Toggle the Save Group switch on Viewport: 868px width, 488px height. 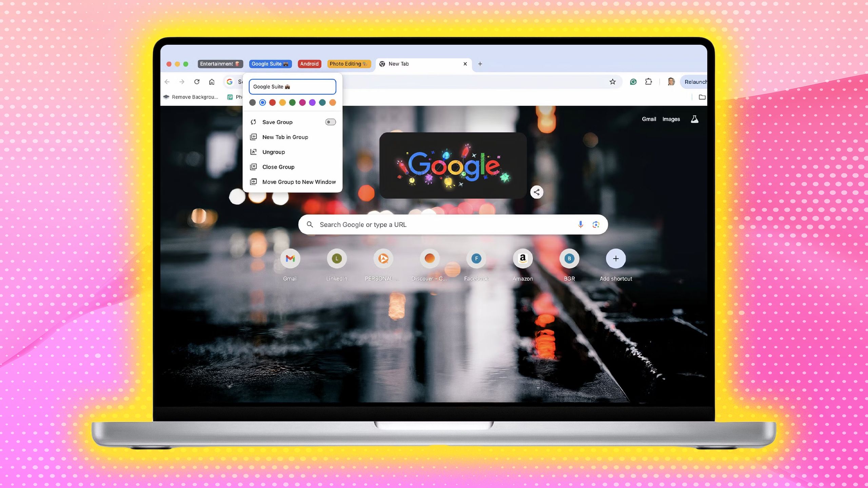point(330,122)
